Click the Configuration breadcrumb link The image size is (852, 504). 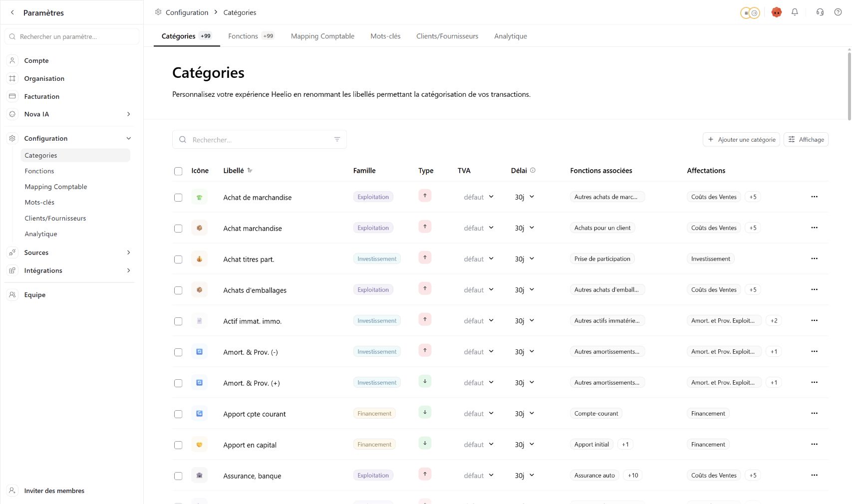tap(187, 12)
